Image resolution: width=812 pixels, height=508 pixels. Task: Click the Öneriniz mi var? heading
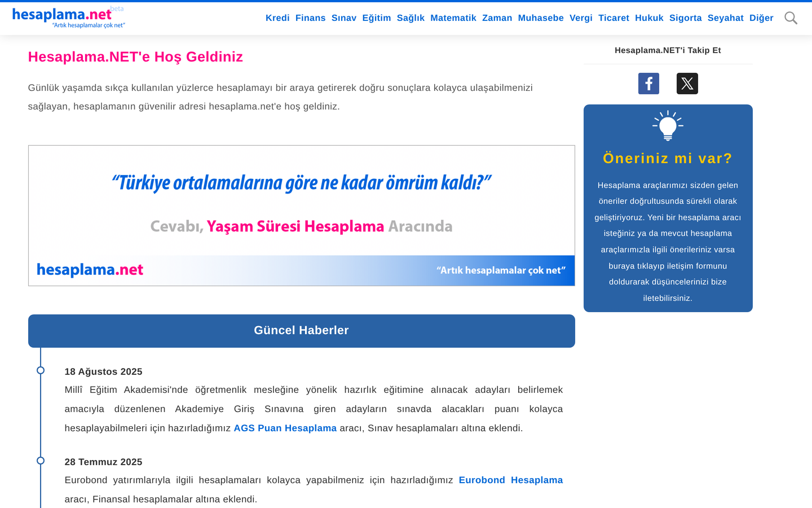[668, 159]
